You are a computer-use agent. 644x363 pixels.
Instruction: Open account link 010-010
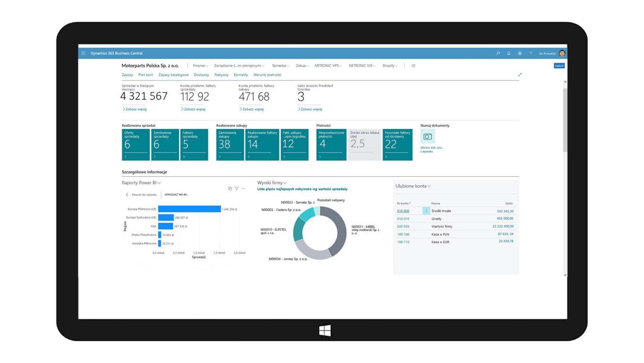403,219
